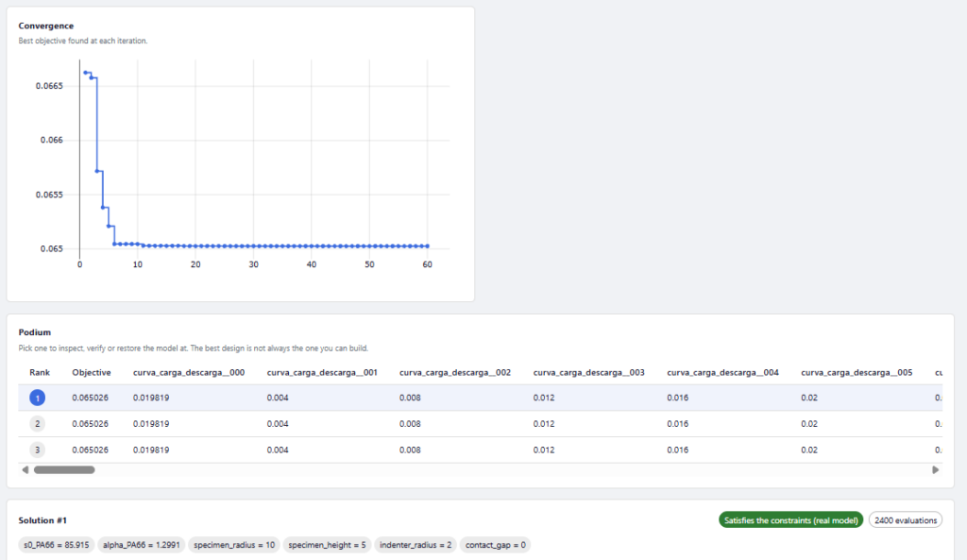Click 0.012 cell in rank 3 row
This screenshot has height=560, width=967.
point(544,450)
